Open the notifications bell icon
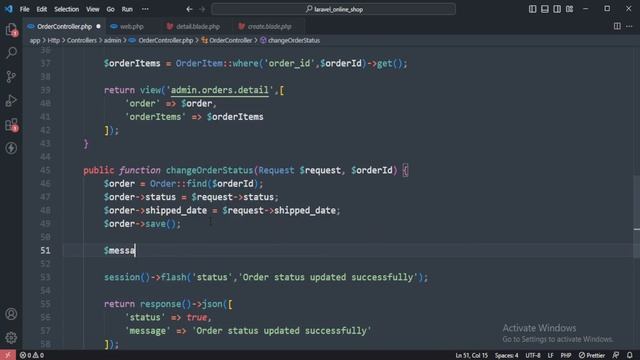This screenshot has width=640, height=360. point(630,355)
